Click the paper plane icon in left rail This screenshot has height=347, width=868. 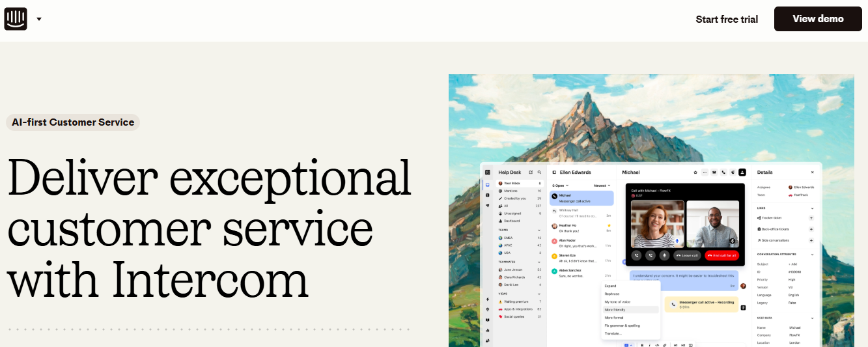coord(488,206)
